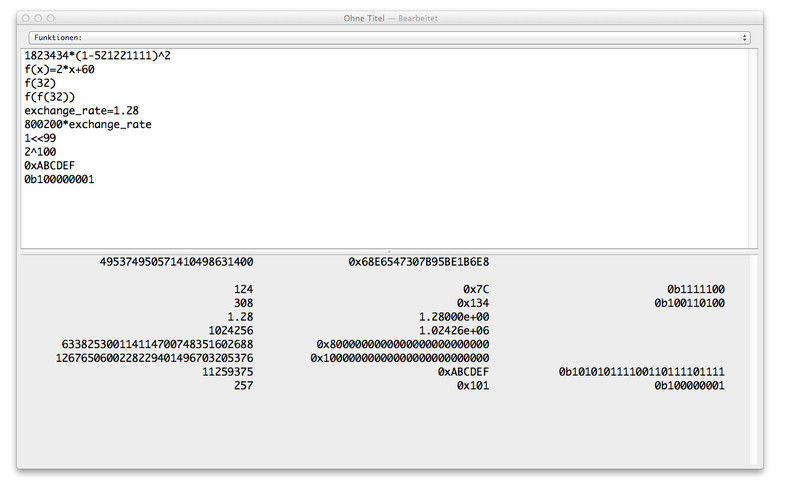Click the binary result '0b1111100'
800x500 pixels.
[696, 290]
